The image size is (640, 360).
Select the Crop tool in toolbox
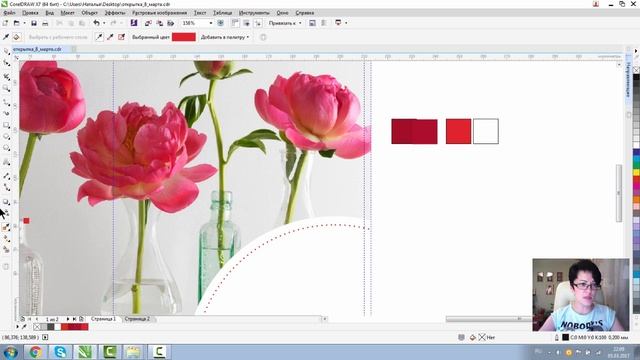click(6, 77)
